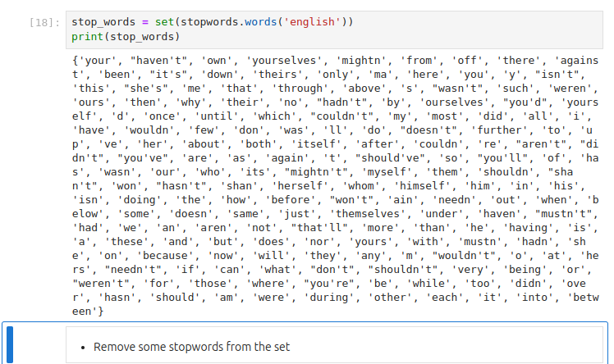Click the print(stop_words) code line
This screenshot has height=364, width=614.
tap(125, 36)
